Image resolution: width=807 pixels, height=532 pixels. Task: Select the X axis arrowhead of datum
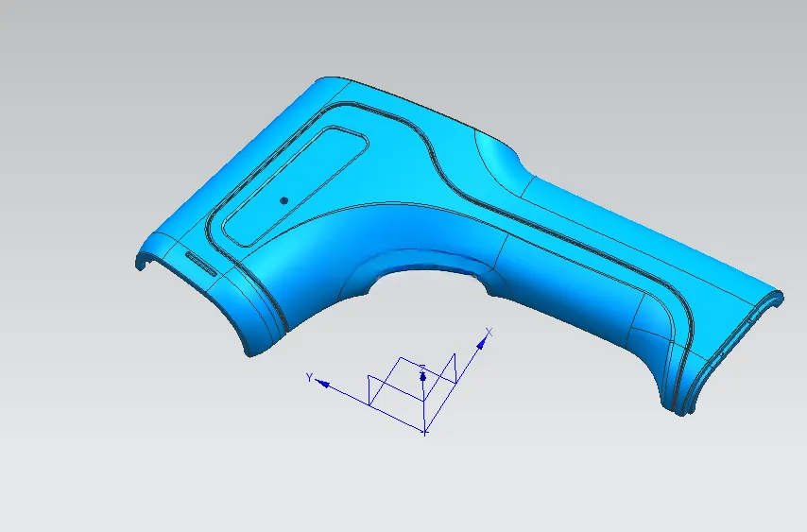point(482,344)
